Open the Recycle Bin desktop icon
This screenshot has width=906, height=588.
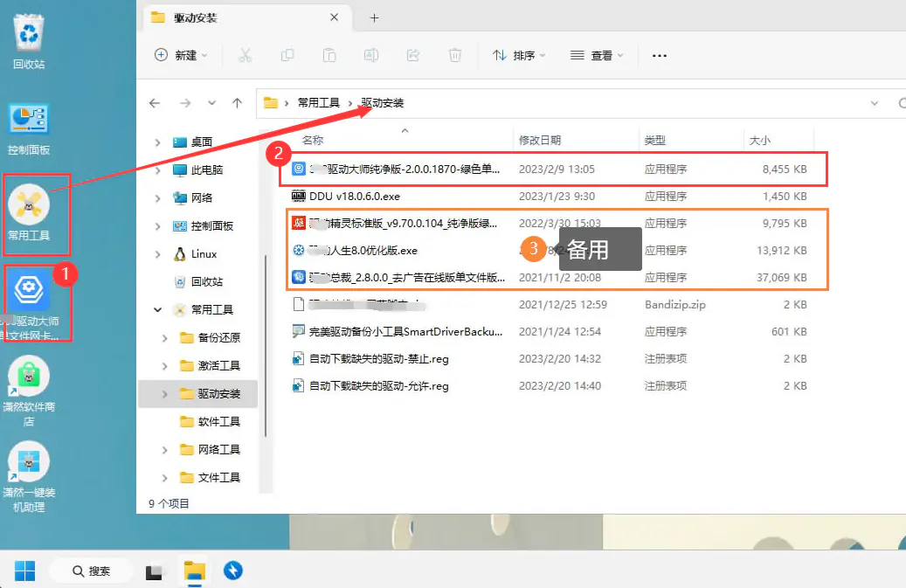pos(29,39)
